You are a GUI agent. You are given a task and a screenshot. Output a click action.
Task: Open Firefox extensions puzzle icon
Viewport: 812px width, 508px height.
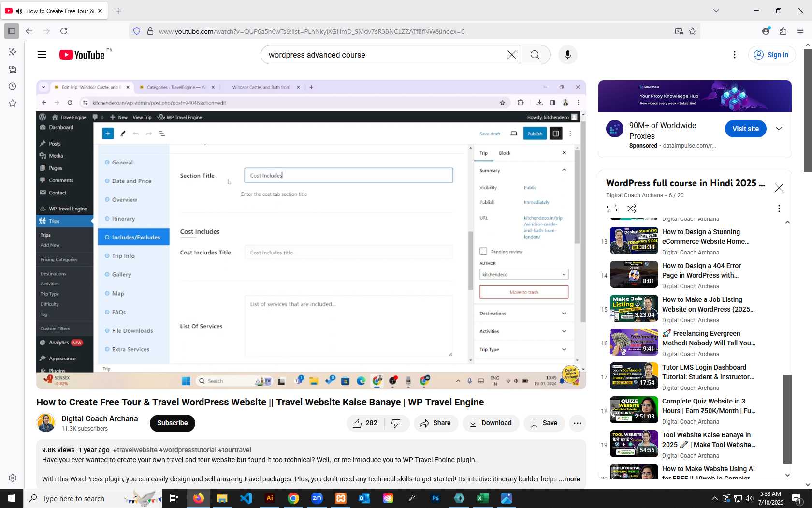coord(783,31)
